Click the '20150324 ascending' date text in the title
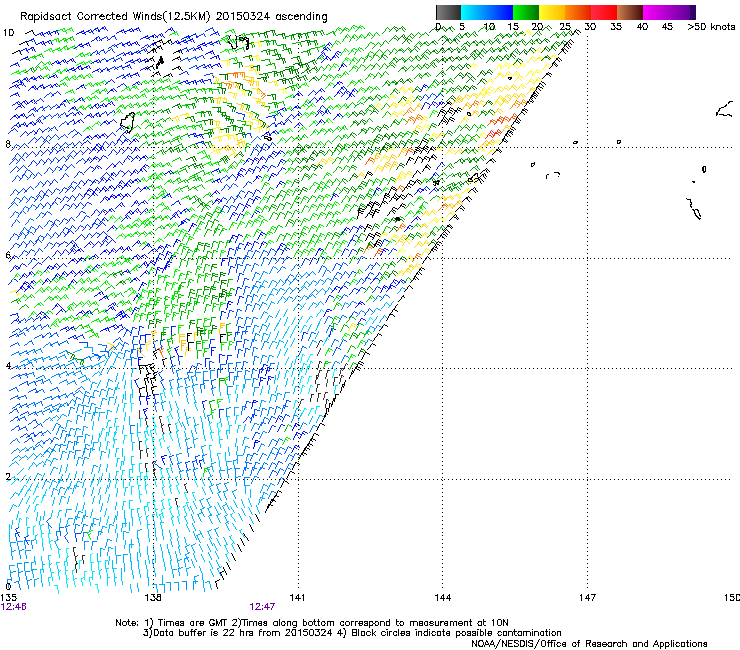The height and width of the screenshot is (650, 740). pos(271,17)
